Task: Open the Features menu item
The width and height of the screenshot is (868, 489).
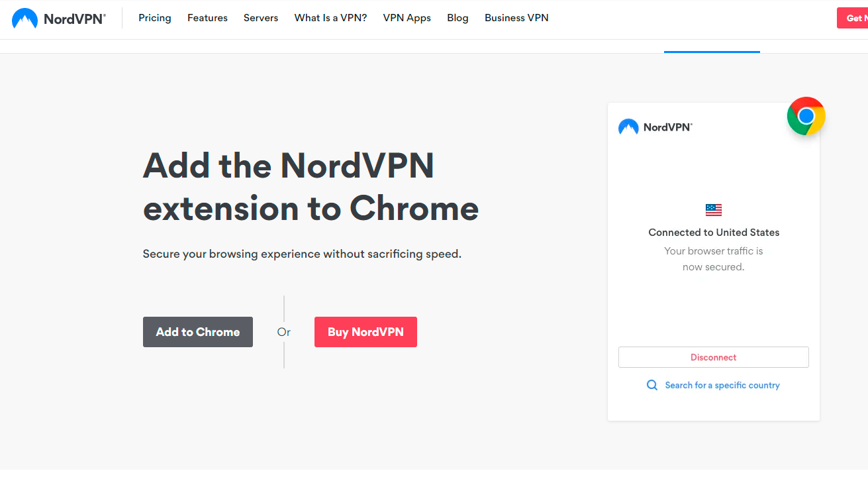Action: [x=207, y=18]
